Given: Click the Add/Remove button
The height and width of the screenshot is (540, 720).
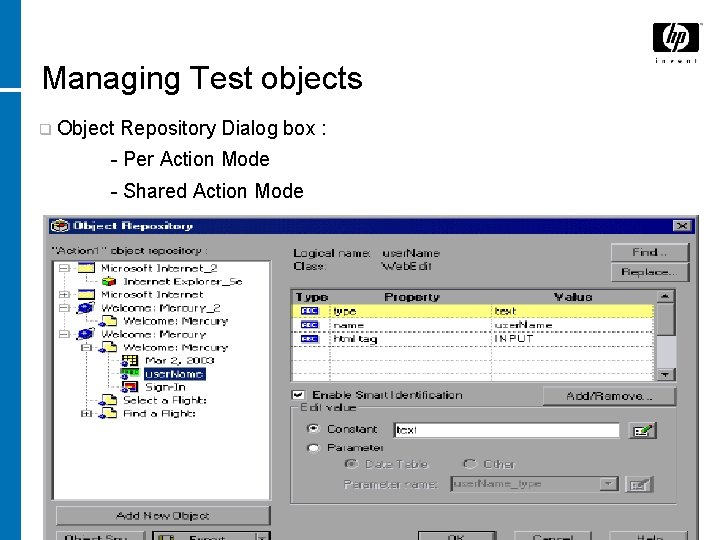Looking at the screenshot, I should pyautogui.click(x=609, y=396).
